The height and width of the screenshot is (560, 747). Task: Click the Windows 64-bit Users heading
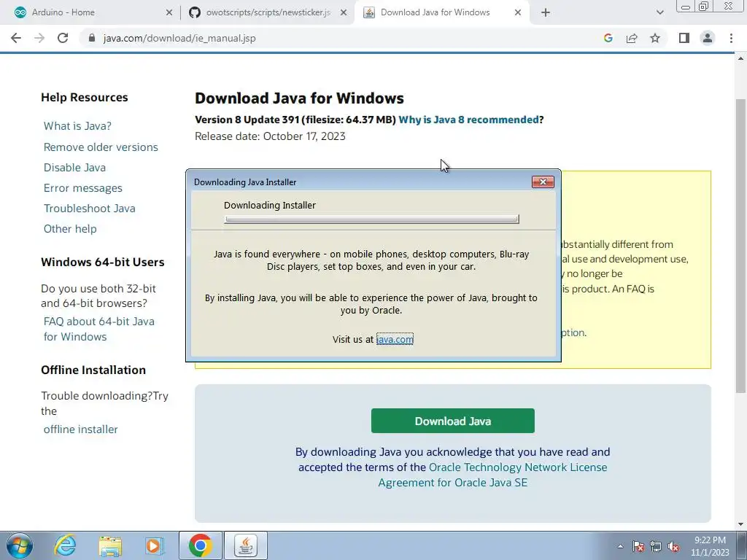102,262
